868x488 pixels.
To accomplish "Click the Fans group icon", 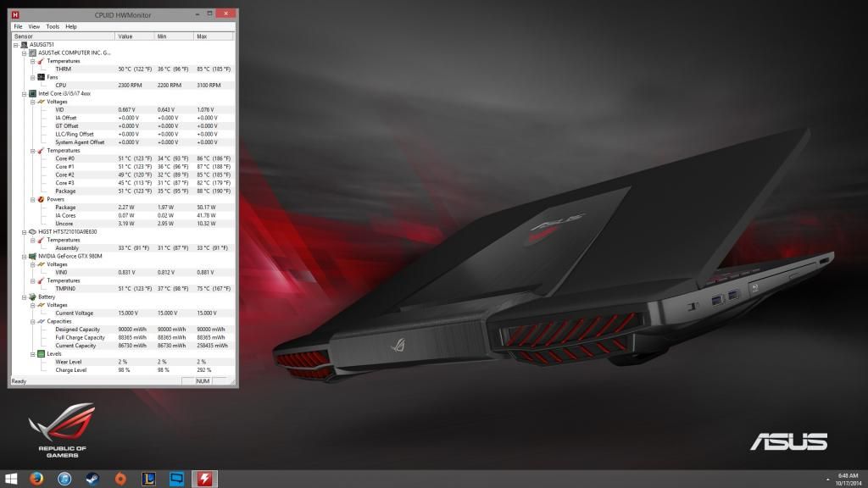I will point(41,77).
